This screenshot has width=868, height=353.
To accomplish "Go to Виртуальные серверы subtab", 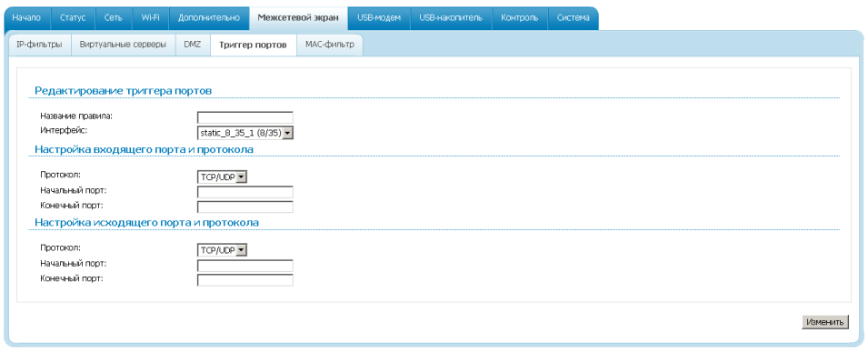I will click(123, 45).
